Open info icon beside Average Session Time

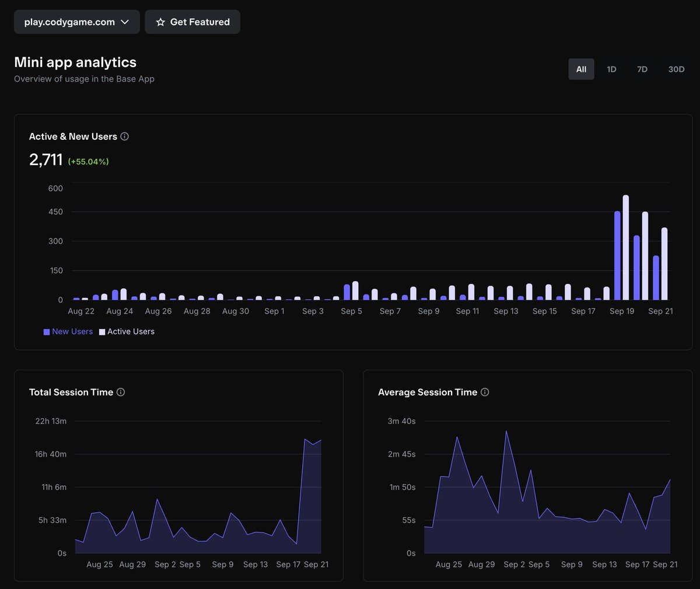485,392
